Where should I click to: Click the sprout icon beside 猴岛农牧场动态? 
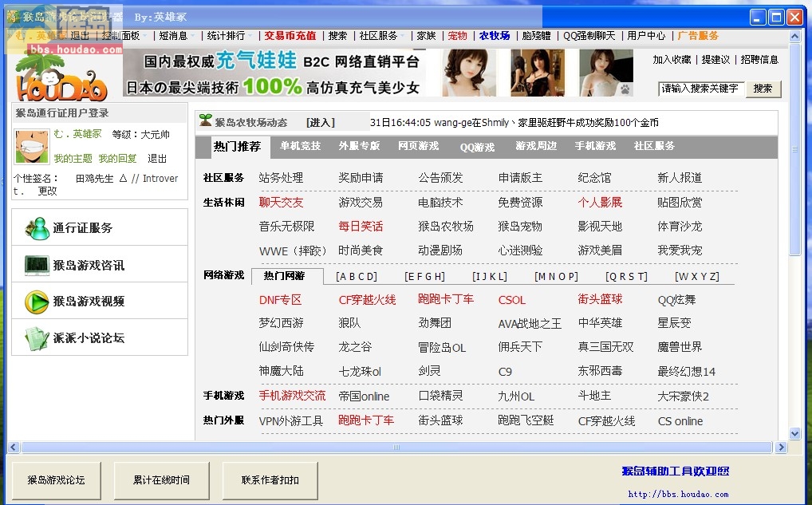pyautogui.click(x=206, y=120)
